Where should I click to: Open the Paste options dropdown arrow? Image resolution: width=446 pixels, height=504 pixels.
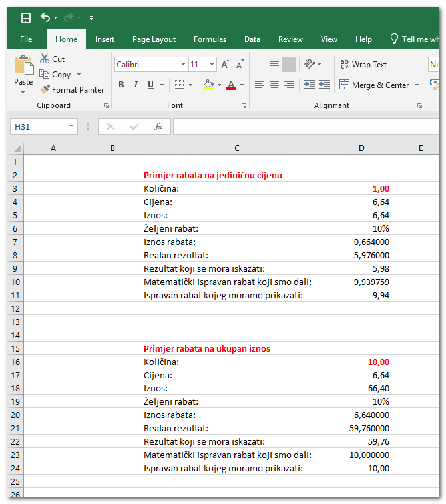coord(23,93)
